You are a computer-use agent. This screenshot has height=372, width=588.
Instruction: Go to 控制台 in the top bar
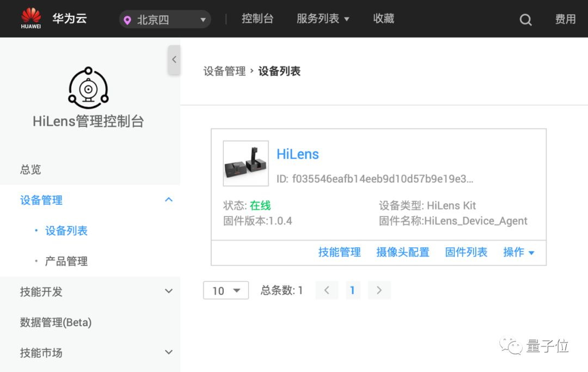pyautogui.click(x=257, y=19)
